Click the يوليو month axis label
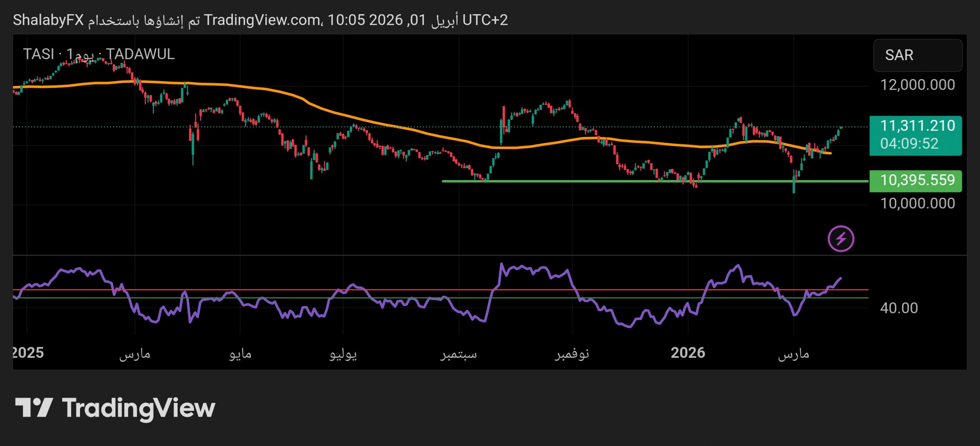 pyautogui.click(x=343, y=354)
